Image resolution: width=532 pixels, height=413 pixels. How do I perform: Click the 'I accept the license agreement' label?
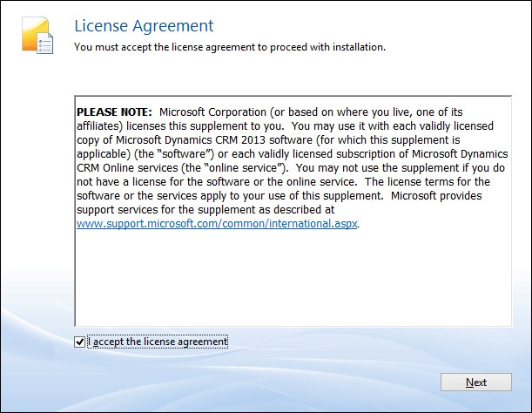(x=158, y=342)
